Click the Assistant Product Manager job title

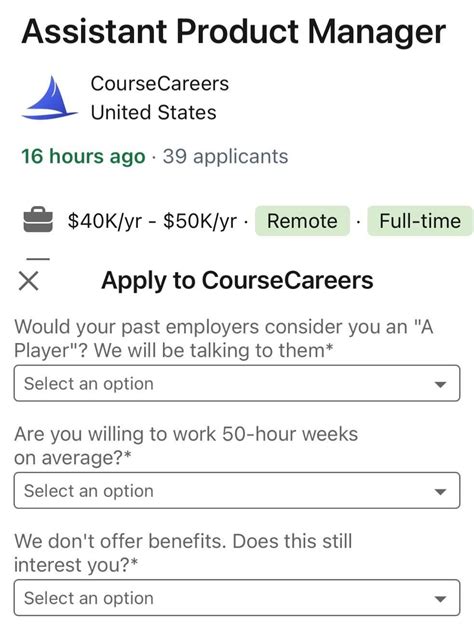click(x=234, y=32)
